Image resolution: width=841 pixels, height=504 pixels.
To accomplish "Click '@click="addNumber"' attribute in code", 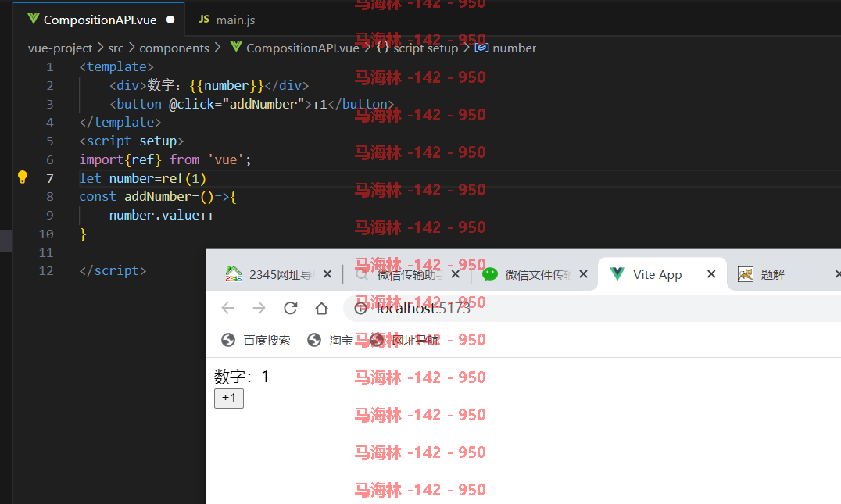I will pos(237,104).
